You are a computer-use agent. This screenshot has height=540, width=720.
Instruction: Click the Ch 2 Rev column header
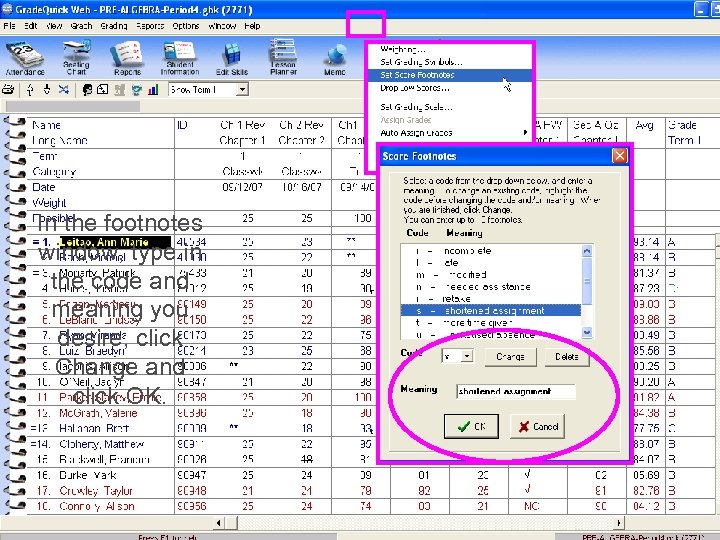pos(301,125)
